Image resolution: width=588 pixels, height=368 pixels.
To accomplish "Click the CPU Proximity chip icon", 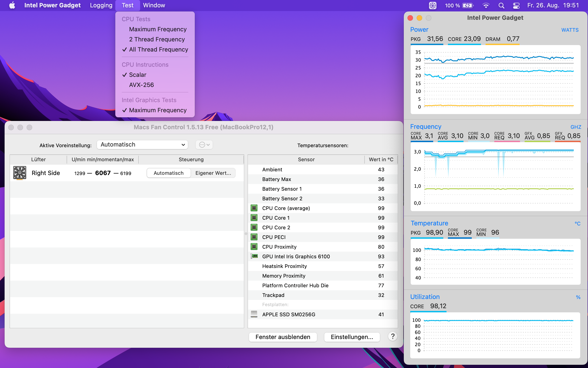I will click(x=254, y=247).
